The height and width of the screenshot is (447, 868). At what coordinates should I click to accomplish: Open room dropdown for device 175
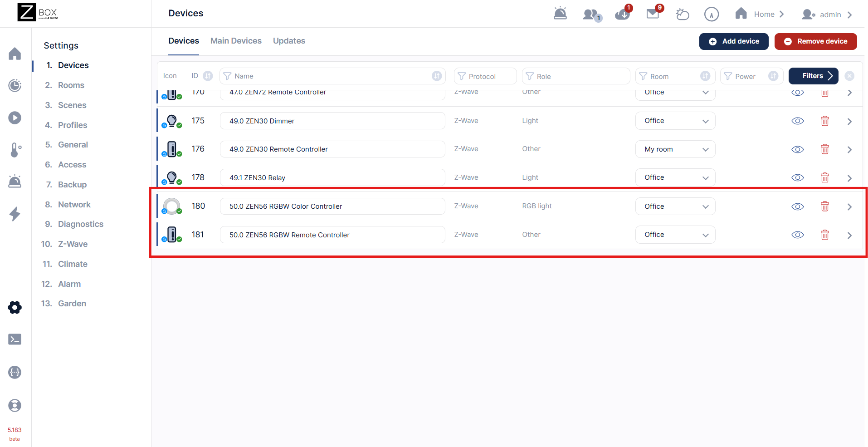click(x=675, y=121)
